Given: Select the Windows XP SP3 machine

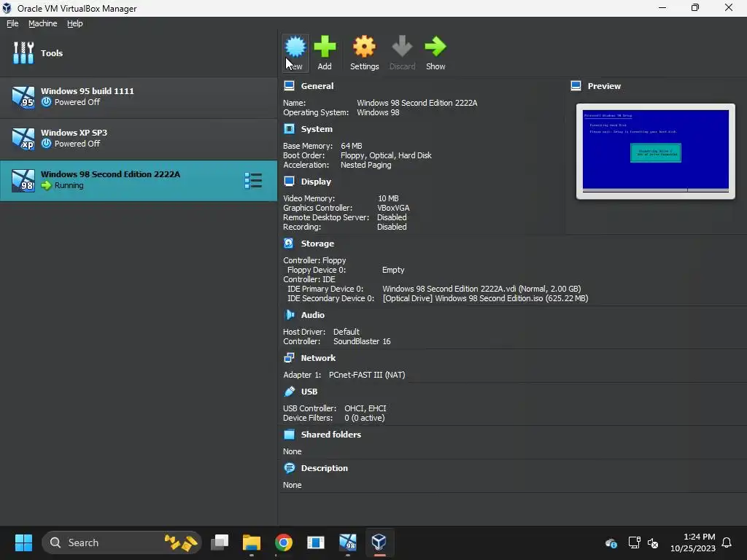Looking at the screenshot, I should [139, 139].
